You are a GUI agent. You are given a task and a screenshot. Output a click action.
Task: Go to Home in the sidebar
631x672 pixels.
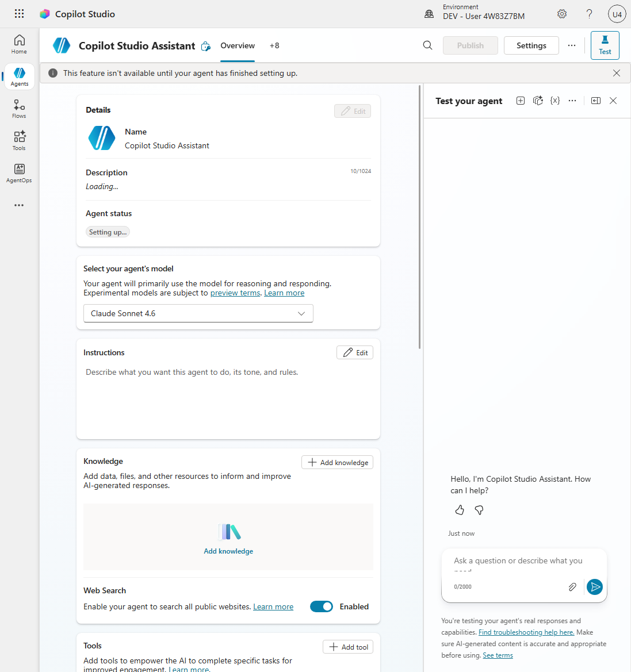[20, 45]
